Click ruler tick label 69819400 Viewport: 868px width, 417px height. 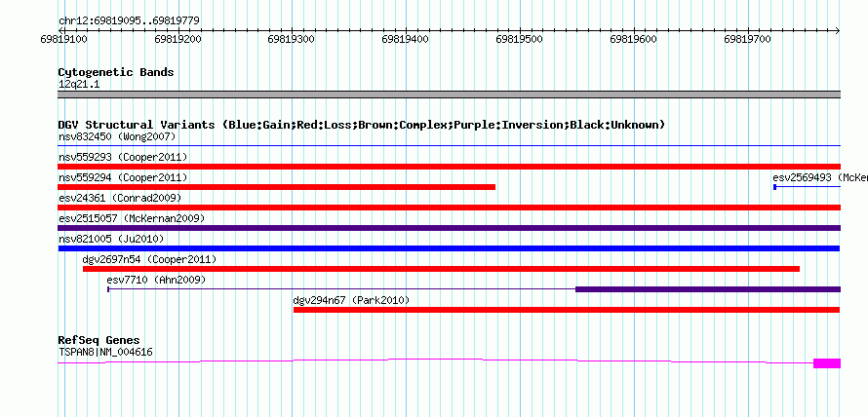405,40
